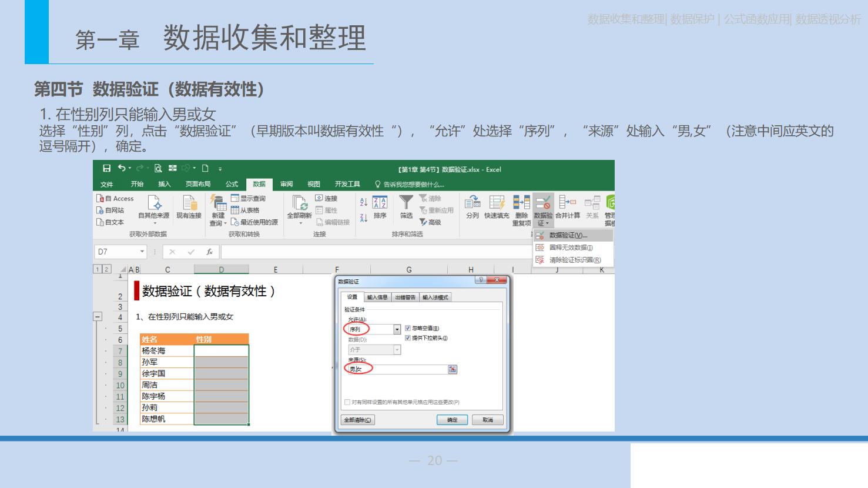Switch to the 开始 ribbon tab
Image resolution: width=868 pixels, height=488 pixels.
pyautogui.click(x=137, y=184)
